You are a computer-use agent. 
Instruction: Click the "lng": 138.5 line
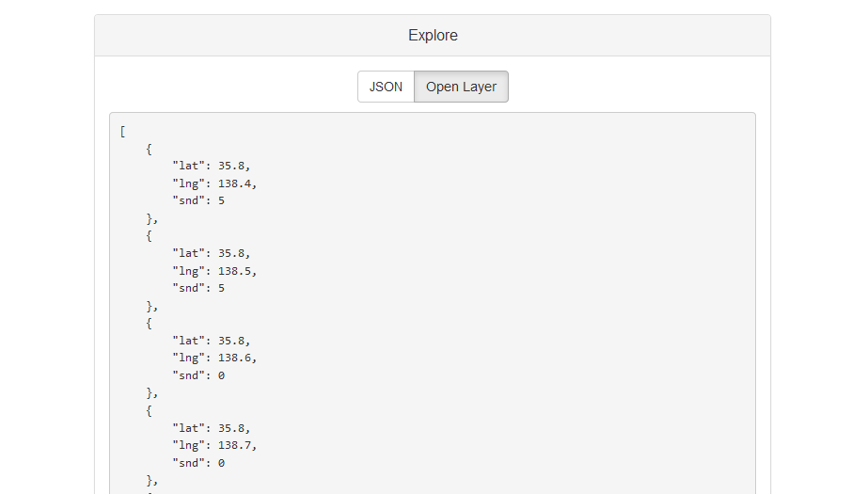214,271
